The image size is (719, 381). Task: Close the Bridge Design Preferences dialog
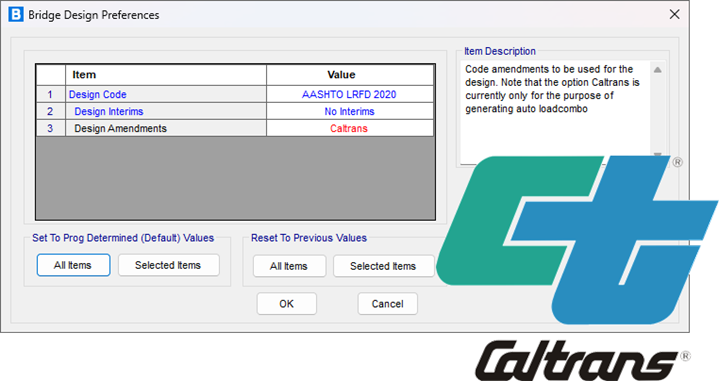(x=675, y=14)
